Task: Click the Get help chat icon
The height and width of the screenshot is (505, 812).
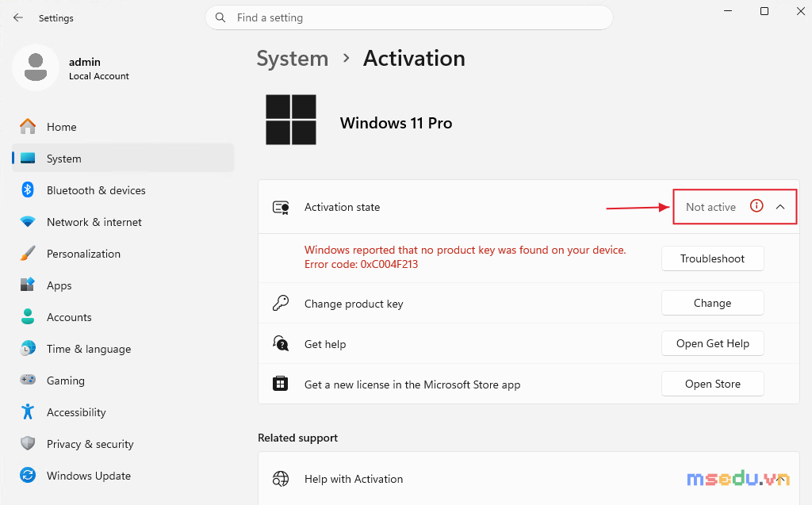Action: (x=281, y=343)
